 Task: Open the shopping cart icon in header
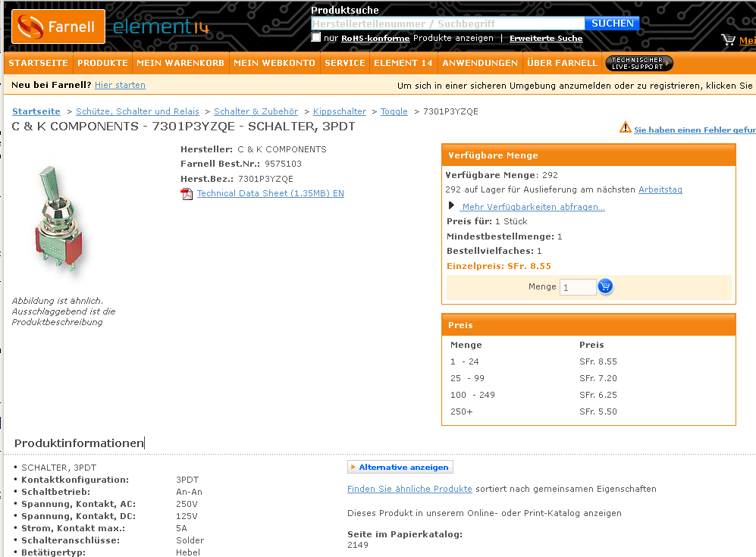728,39
